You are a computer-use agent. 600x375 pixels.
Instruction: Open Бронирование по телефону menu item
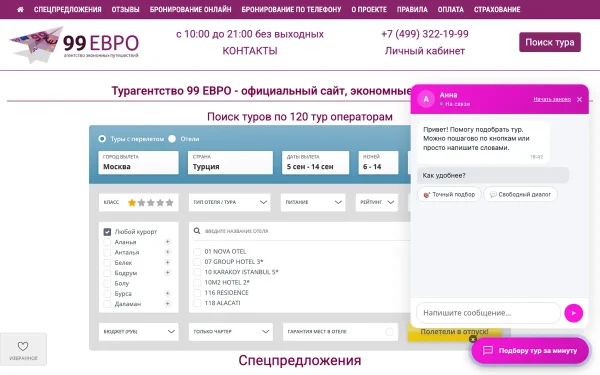pyautogui.click(x=291, y=10)
